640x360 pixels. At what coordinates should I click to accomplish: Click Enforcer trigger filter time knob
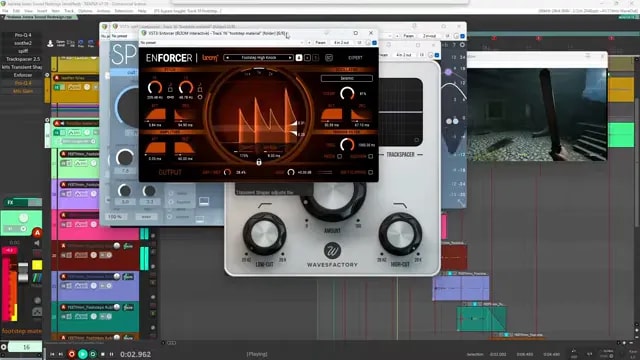[347, 144]
